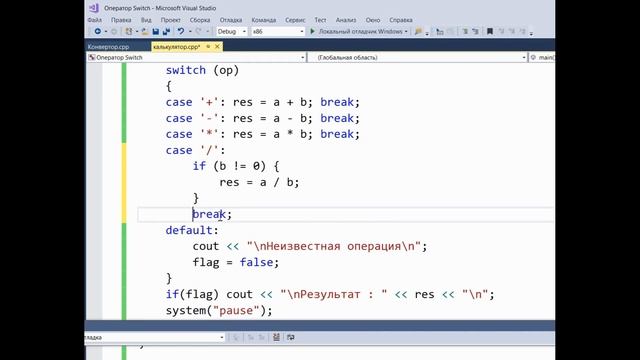Open the Сборка menu
Viewport: 640px width, 360px height.
pos(200,20)
